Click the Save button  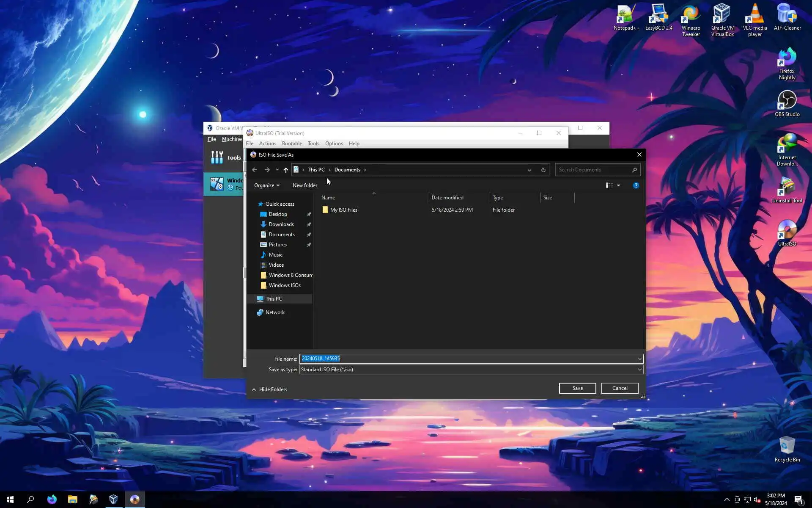tap(577, 388)
